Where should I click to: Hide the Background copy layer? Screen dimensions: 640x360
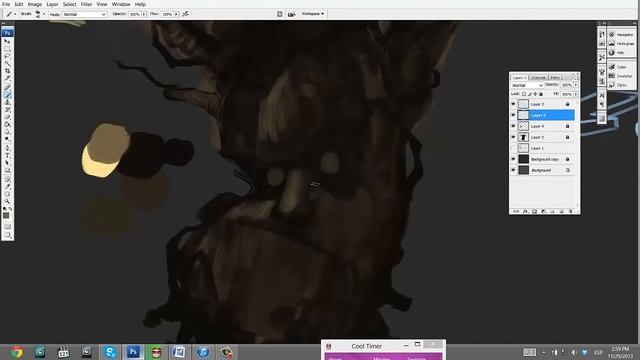tap(513, 159)
